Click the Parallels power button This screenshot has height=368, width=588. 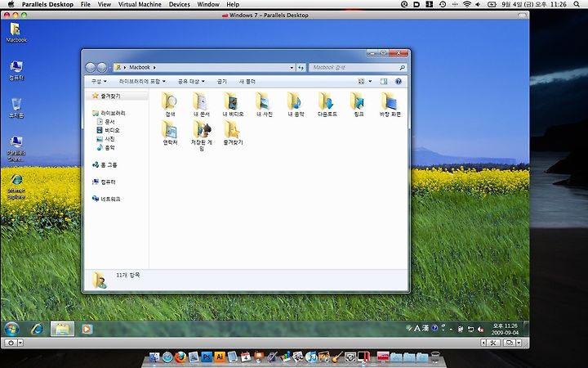click(11, 343)
